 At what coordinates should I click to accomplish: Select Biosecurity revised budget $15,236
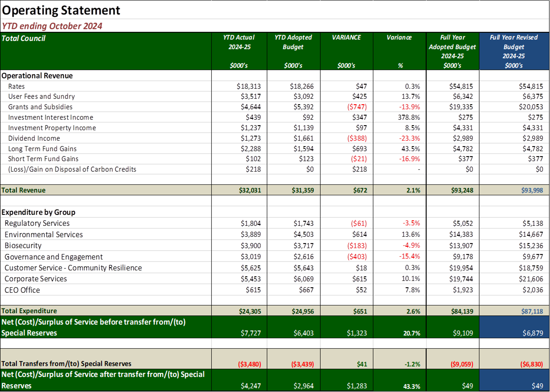531,246
